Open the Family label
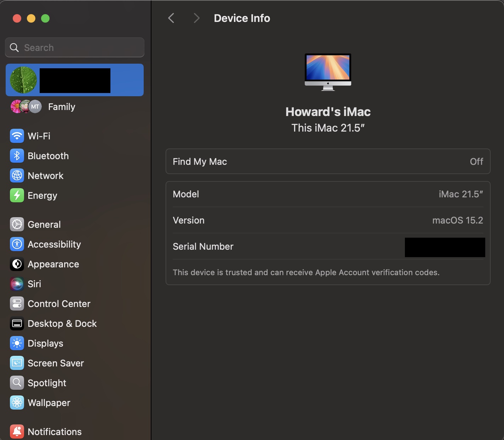This screenshot has width=504, height=440. pos(62,107)
